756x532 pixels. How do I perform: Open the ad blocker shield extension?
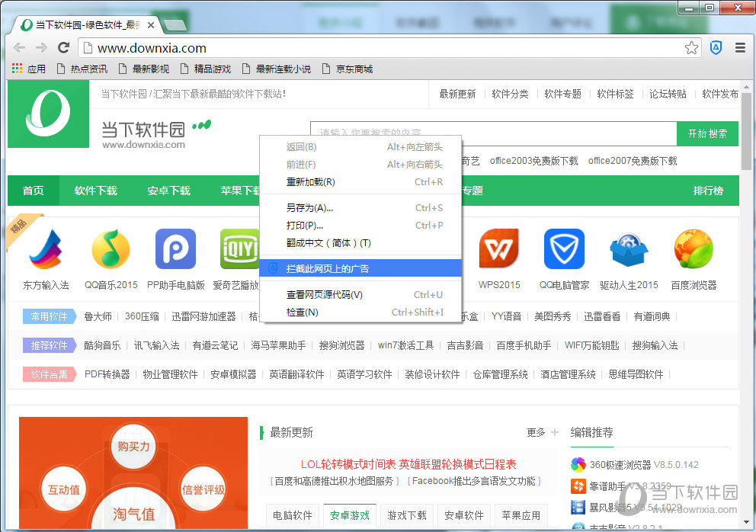coord(716,47)
